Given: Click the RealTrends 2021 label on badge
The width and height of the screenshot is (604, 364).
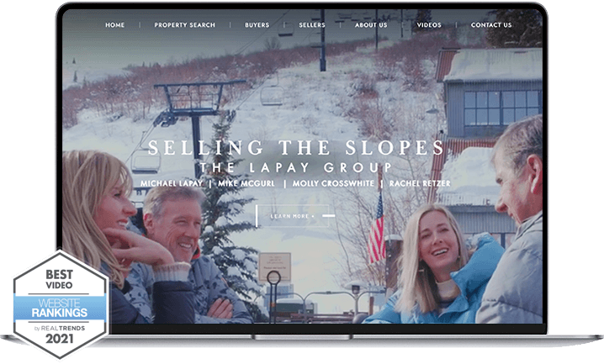Looking at the screenshot, I should pos(60,334).
